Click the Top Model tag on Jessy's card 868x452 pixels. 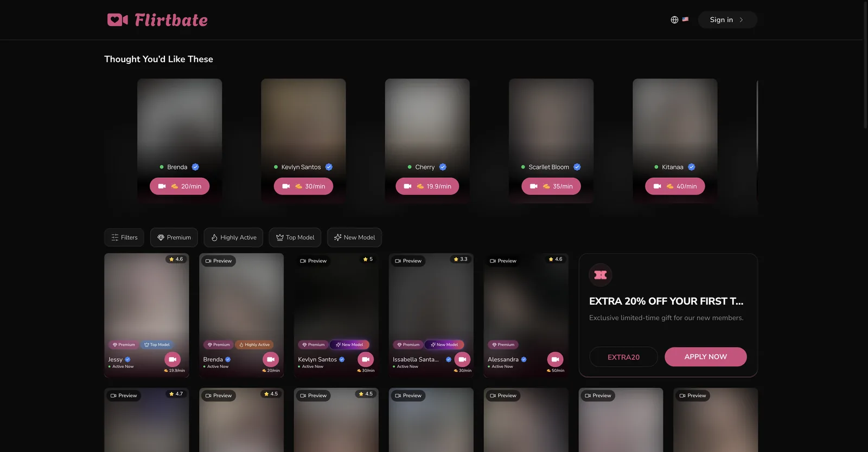pyautogui.click(x=157, y=345)
